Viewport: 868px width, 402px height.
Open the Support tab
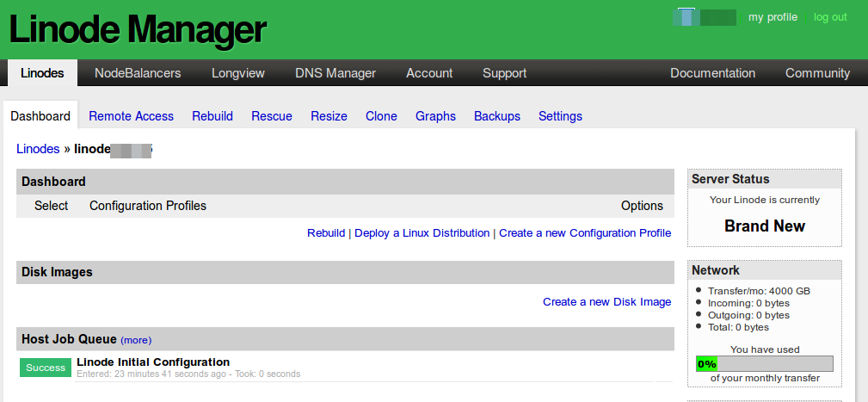click(x=504, y=73)
